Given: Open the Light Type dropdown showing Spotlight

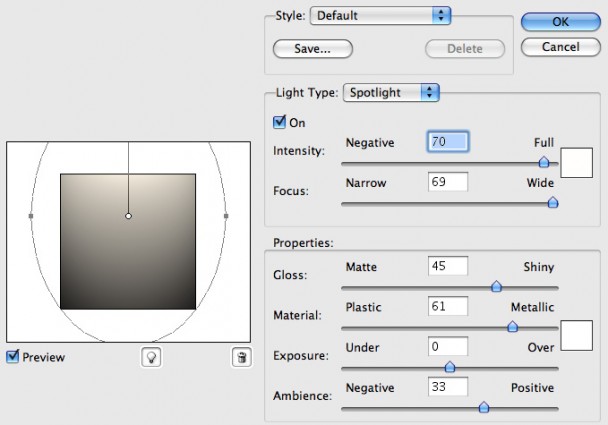Looking at the screenshot, I should tap(391, 92).
